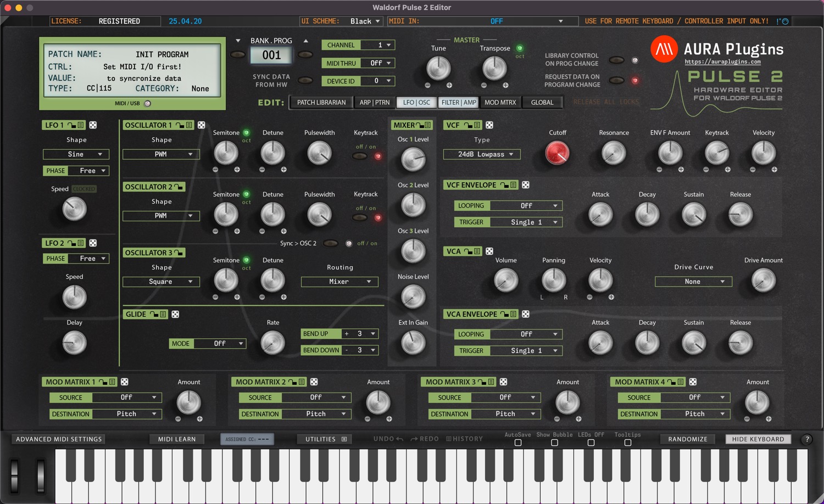Viewport: 824px width, 504px height.
Task: Click the Bank Prog 001 number field
Action: click(x=271, y=55)
